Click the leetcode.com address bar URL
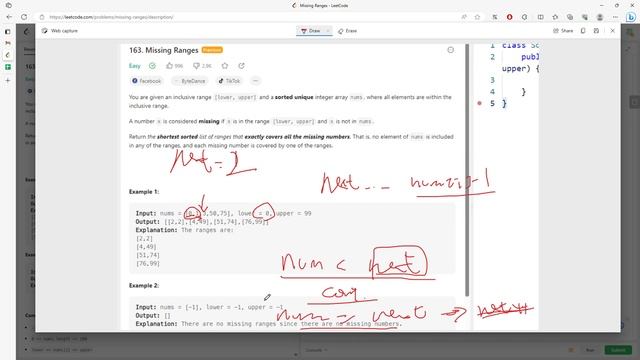 point(111,17)
